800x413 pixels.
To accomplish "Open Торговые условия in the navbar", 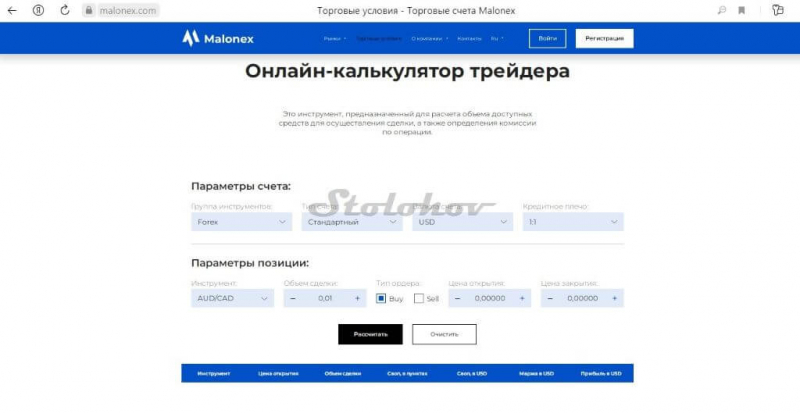I will pos(379,38).
